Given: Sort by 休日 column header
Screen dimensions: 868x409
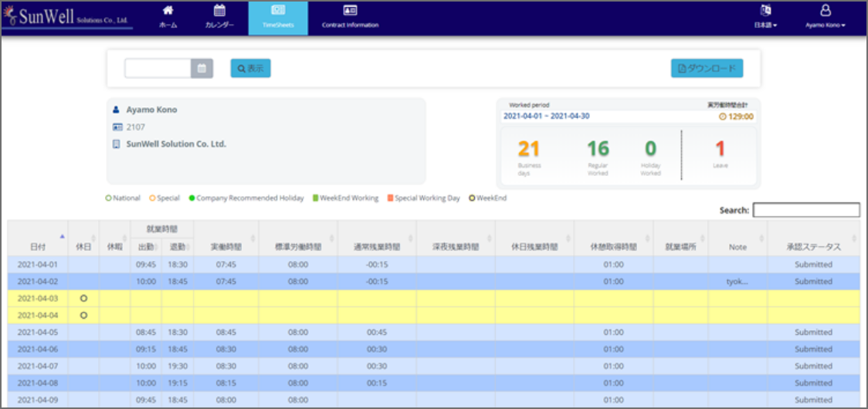Looking at the screenshot, I should 83,238.
